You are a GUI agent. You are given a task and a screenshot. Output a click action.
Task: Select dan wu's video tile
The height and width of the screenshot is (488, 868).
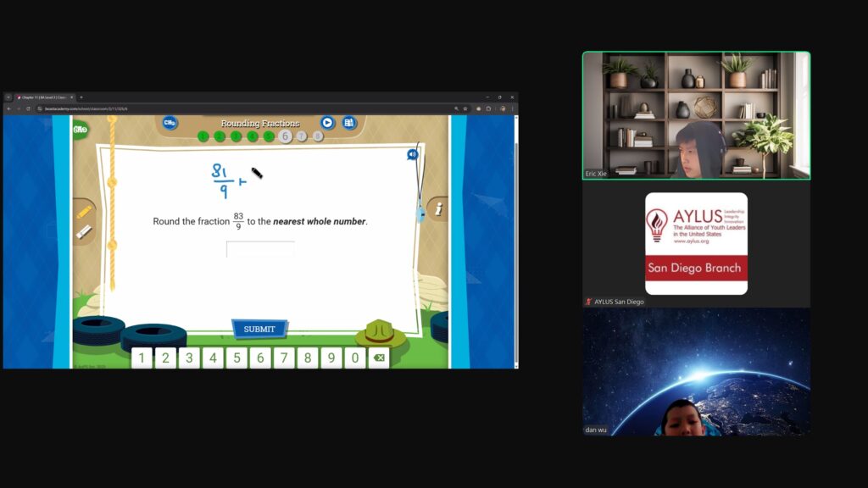pyautogui.click(x=697, y=372)
